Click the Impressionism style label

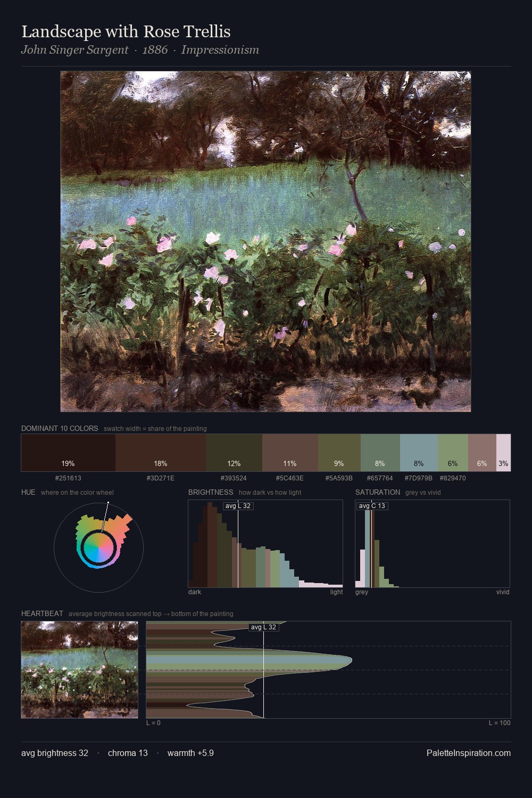220,50
